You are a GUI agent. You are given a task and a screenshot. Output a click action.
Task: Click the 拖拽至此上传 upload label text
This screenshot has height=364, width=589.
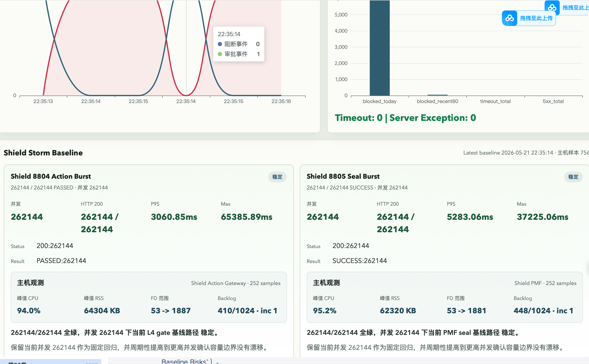[536, 18]
